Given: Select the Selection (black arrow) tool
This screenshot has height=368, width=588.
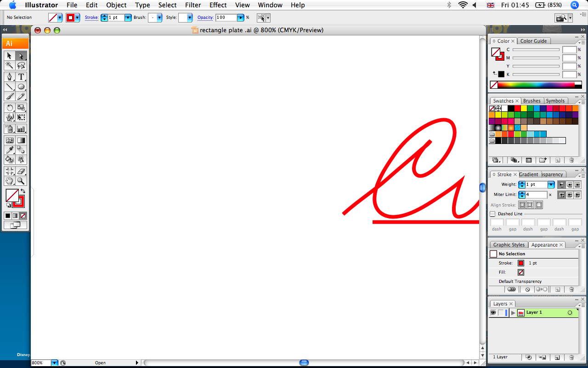Looking at the screenshot, I should 10,56.
